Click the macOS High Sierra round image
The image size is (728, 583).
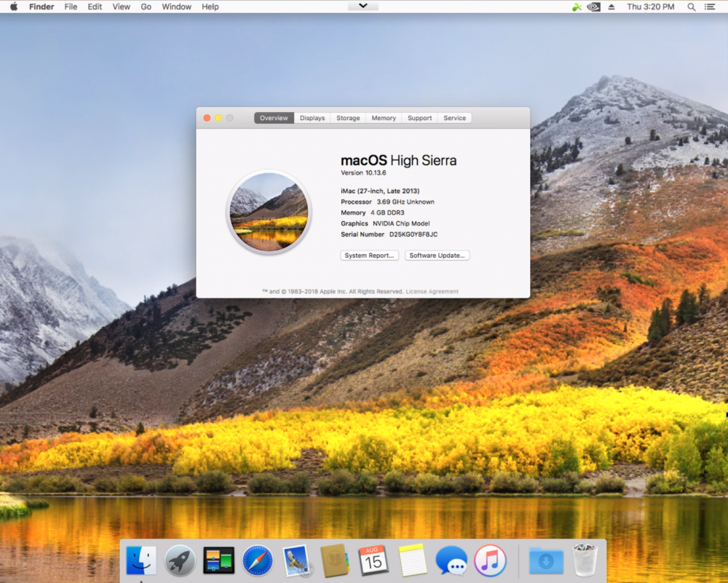coord(269,212)
